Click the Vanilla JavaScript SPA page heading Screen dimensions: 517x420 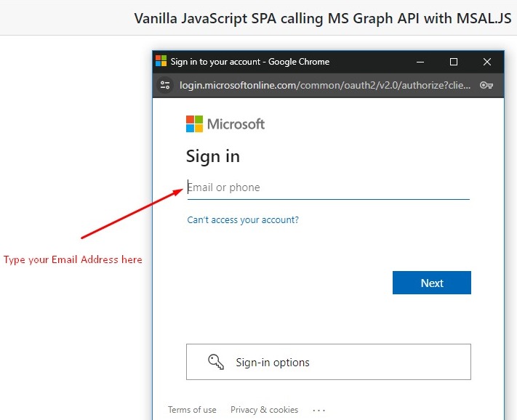[x=323, y=17]
